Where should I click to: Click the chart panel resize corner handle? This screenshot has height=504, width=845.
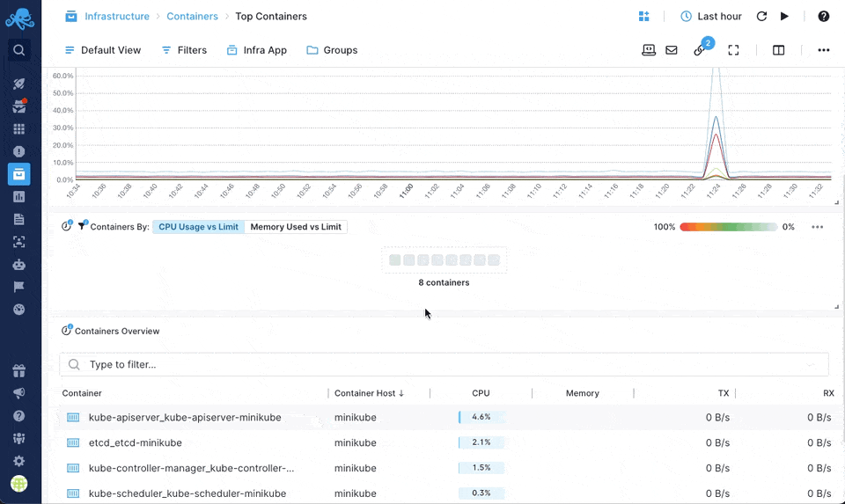(836, 202)
